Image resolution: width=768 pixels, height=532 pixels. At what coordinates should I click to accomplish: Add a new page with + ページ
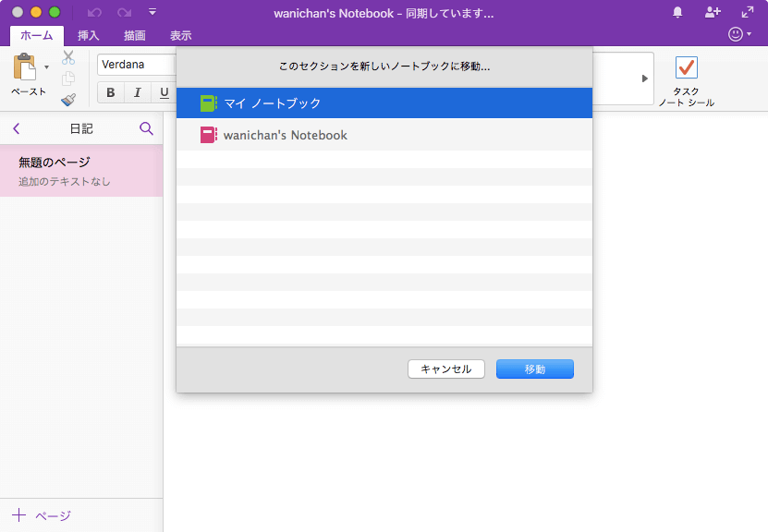[x=42, y=515]
